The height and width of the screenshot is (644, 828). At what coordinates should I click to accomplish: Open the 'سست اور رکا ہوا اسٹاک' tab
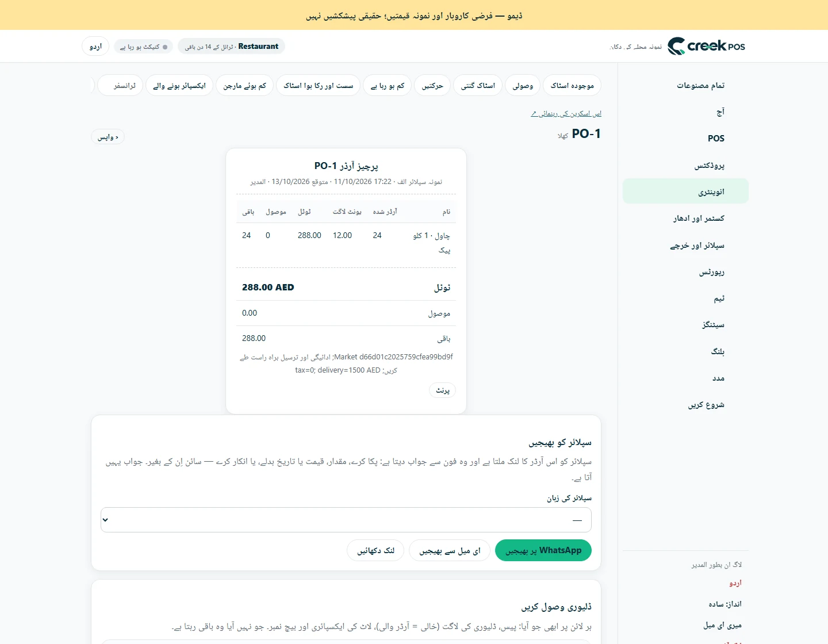[319, 85]
